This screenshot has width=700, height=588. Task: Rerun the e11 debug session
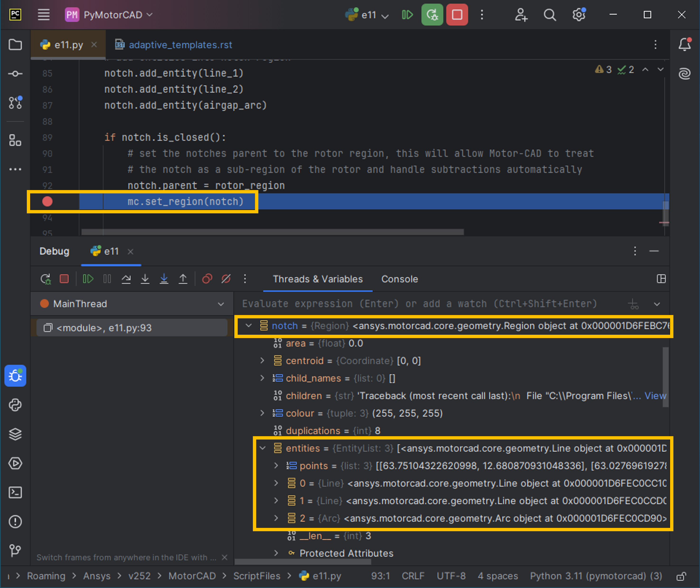pos(46,279)
